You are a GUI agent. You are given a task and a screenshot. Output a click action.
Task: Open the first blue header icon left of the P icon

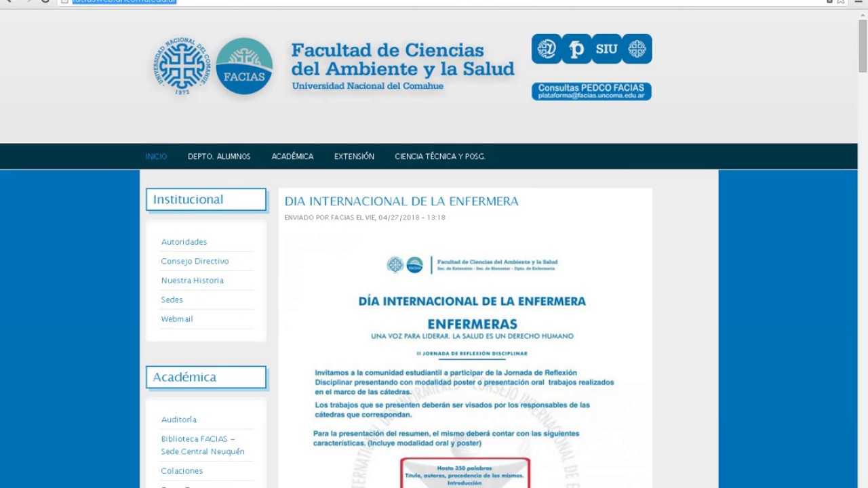pyautogui.click(x=547, y=49)
